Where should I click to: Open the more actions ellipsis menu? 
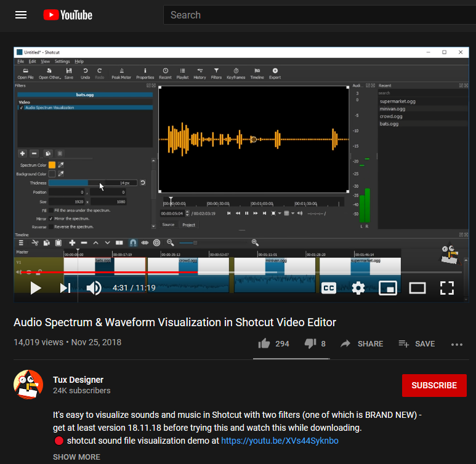[x=457, y=344]
